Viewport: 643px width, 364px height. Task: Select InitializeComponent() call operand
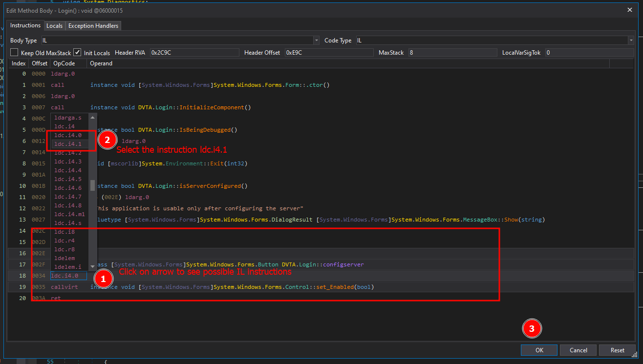pyautogui.click(x=171, y=107)
